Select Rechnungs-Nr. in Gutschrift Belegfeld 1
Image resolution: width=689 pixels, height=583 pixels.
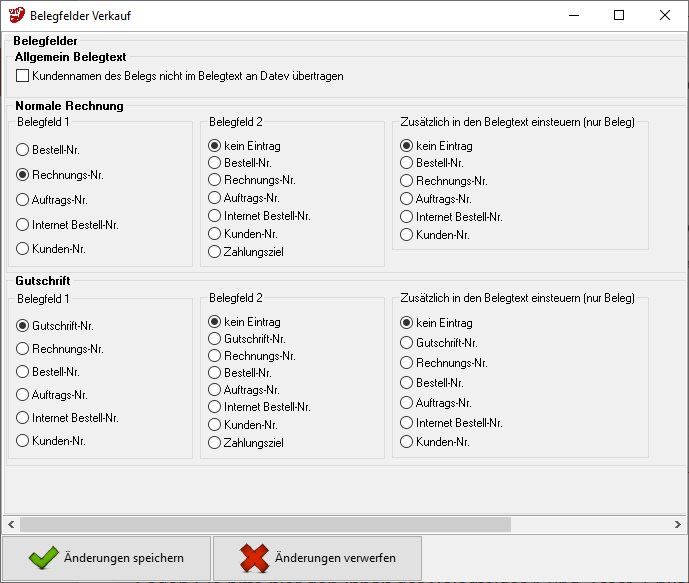(x=24, y=349)
